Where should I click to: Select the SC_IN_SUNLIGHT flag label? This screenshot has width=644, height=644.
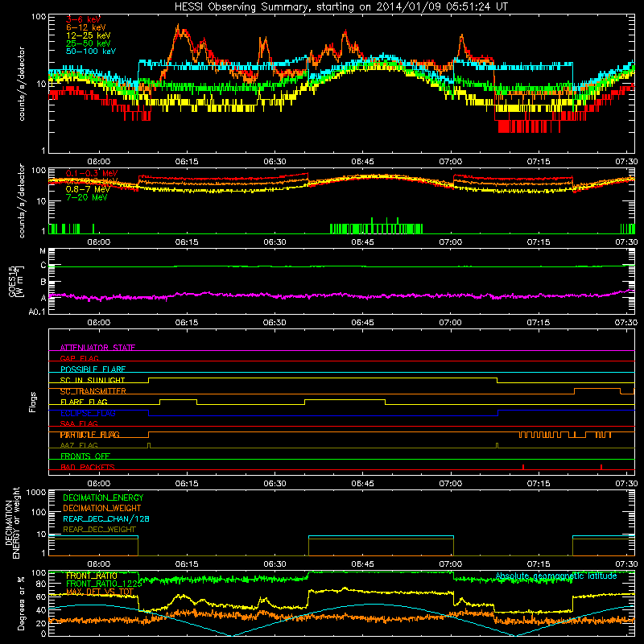pos(93,380)
